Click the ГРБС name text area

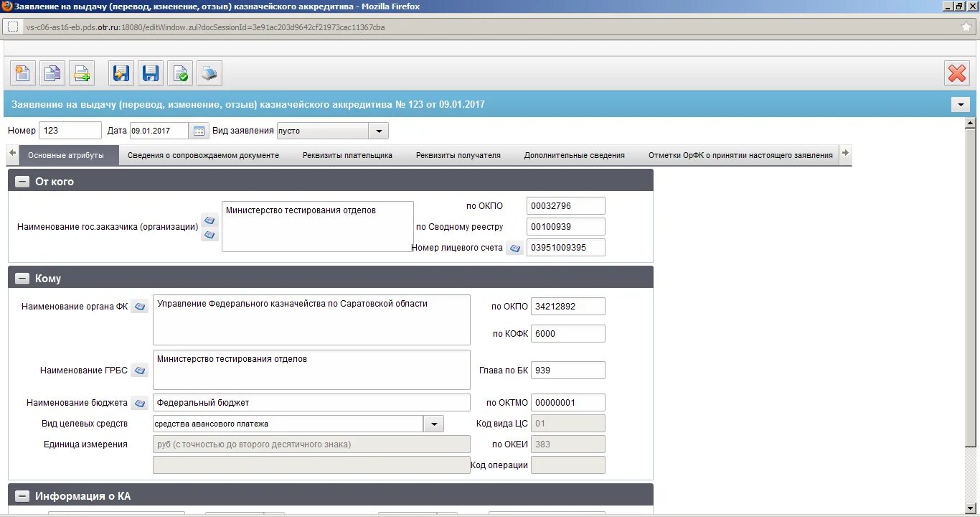(311, 370)
